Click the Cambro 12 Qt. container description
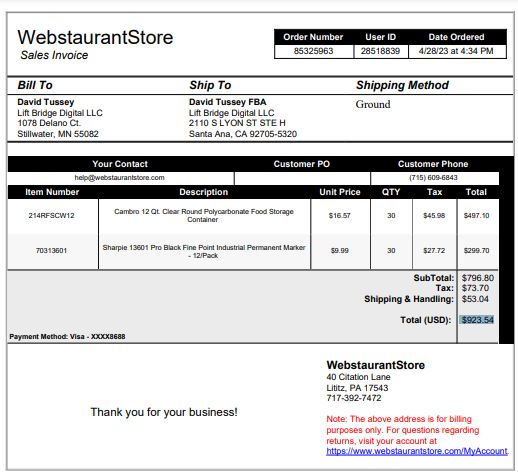518x476 pixels. point(204,215)
